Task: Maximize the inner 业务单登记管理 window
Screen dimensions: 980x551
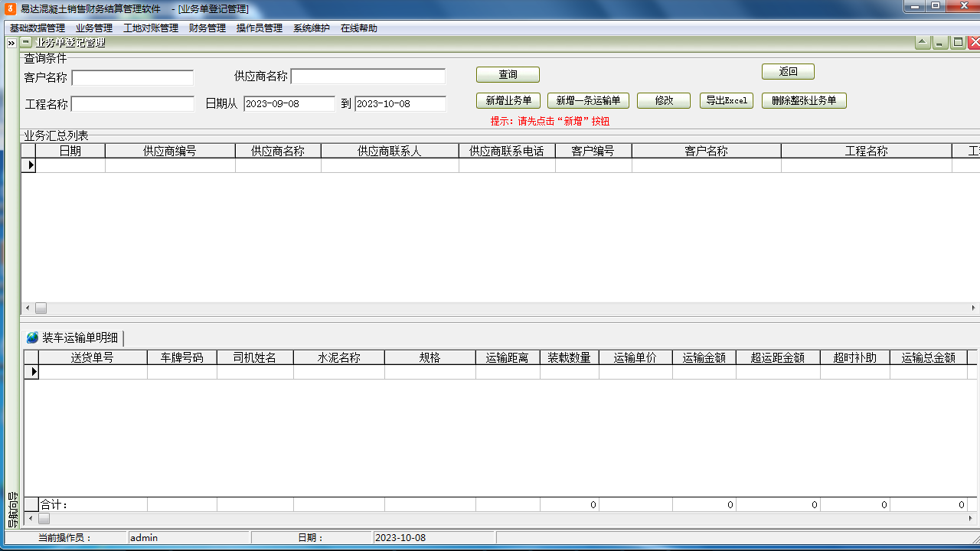Action: point(957,43)
